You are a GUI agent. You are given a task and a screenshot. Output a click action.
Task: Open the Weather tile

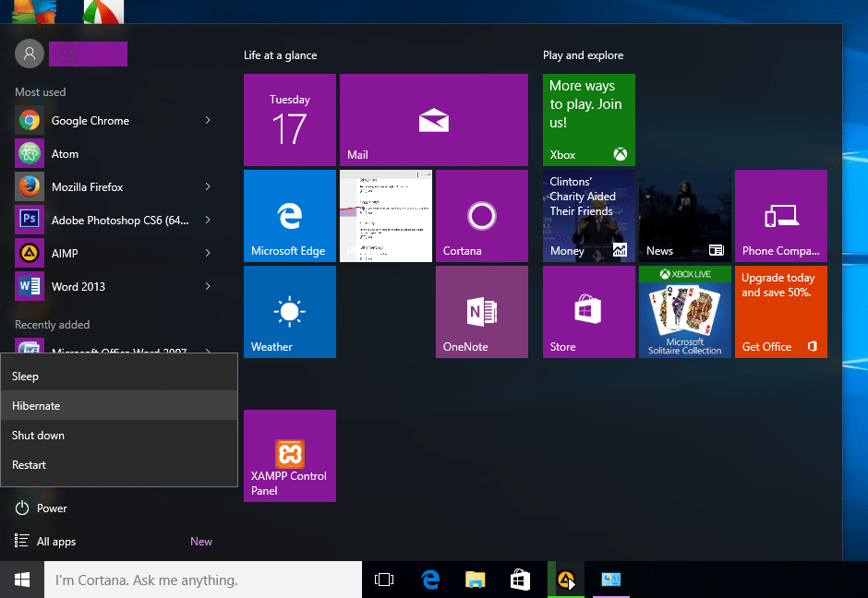[x=290, y=312]
